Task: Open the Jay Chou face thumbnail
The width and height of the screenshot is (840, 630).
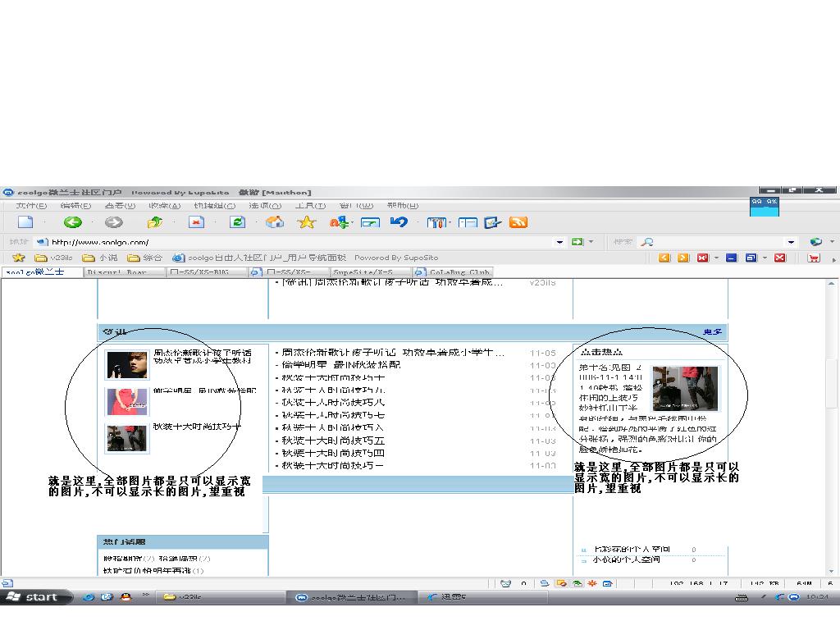Action: [x=127, y=365]
